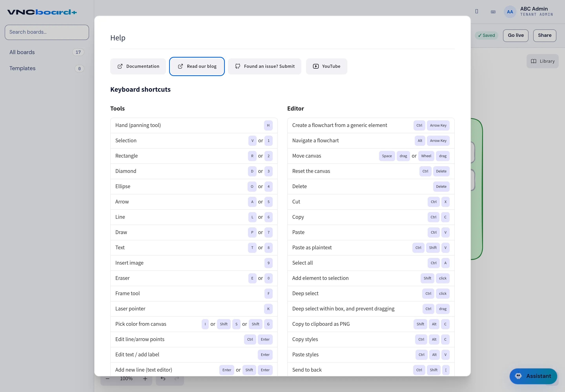Click the Keyboard shortcuts heading
The height and width of the screenshot is (392, 565).
140,89
